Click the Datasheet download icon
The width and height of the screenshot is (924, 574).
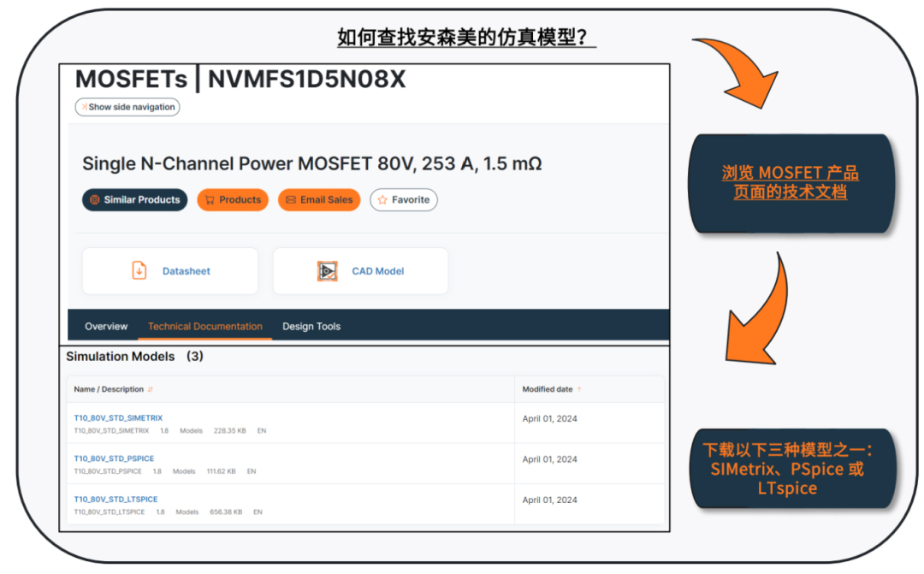(x=139, y=270)
